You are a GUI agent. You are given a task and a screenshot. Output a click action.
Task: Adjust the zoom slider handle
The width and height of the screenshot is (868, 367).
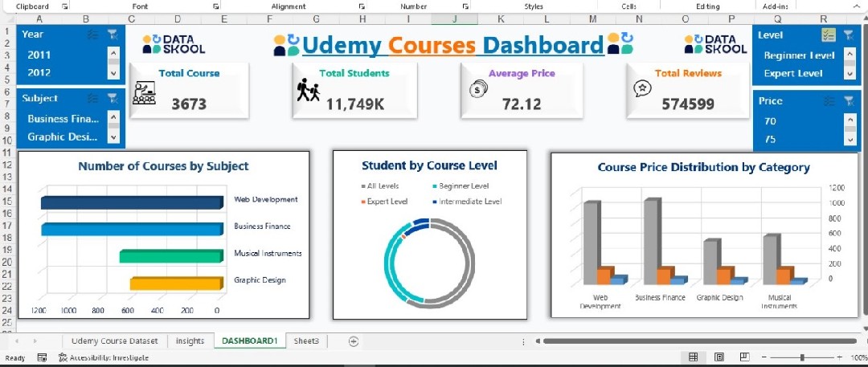click(801, 357)
